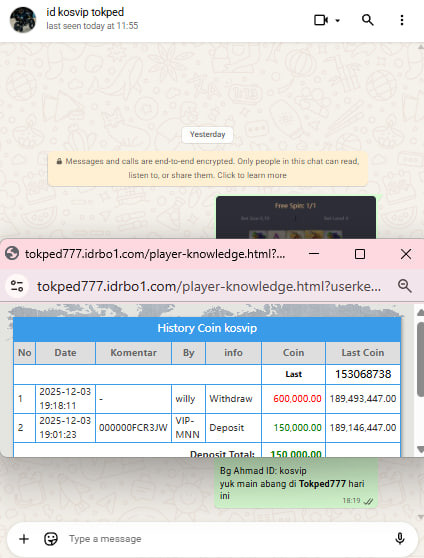Screen dimensions: 424x558
Task: Select the 189,146,447.00 last coin cell
Action: click(363, 427)
